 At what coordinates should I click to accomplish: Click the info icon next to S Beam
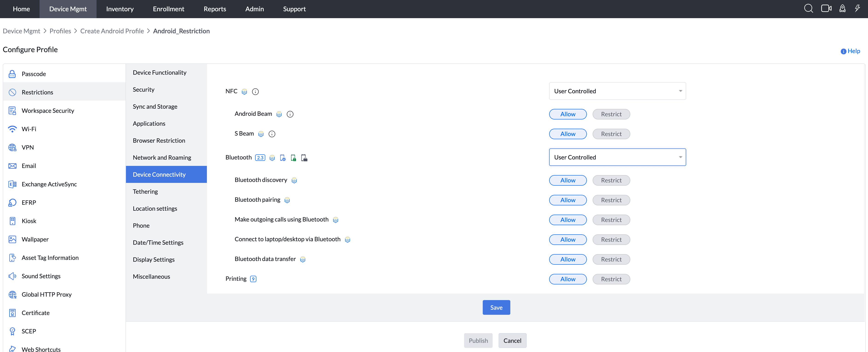[x=271, y=134]
